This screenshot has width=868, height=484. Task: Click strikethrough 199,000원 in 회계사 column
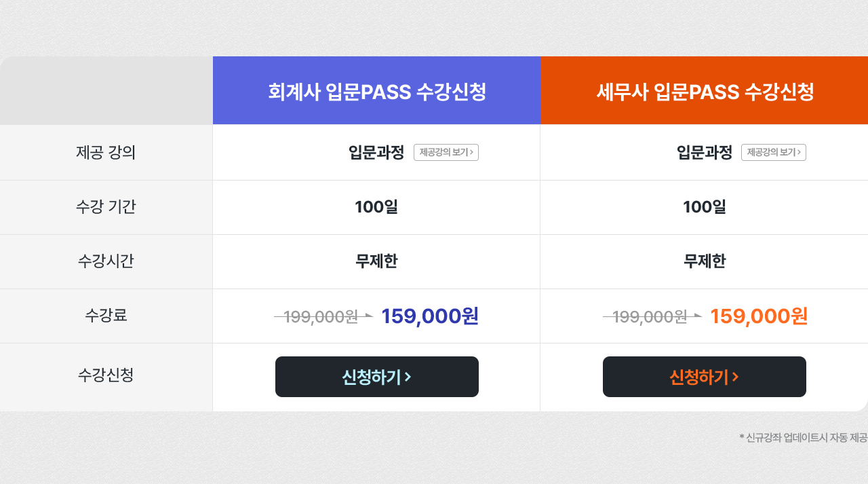(321, 316)
